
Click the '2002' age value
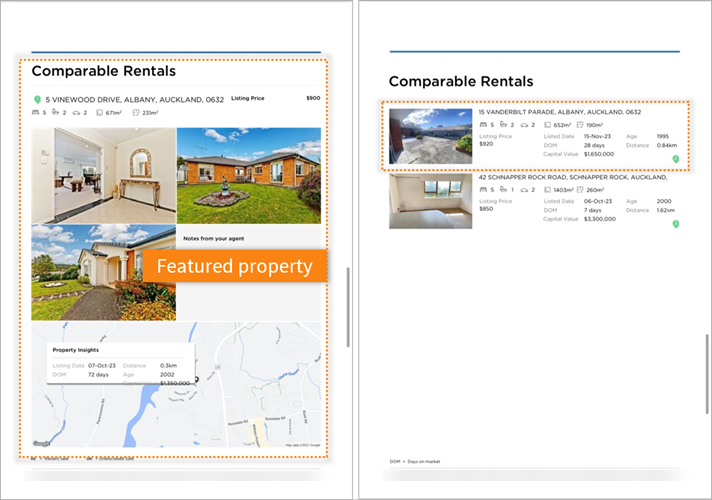167,375
